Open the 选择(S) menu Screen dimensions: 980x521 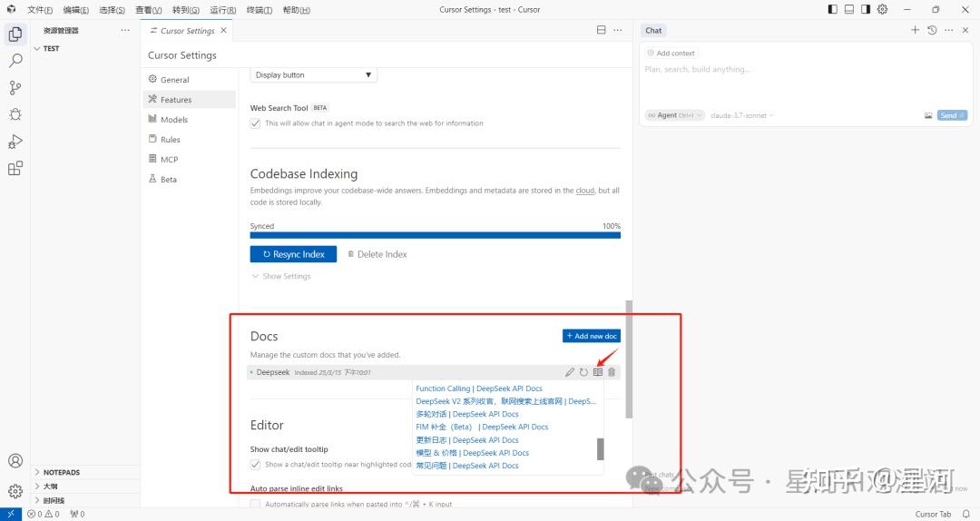coord(113,10)
